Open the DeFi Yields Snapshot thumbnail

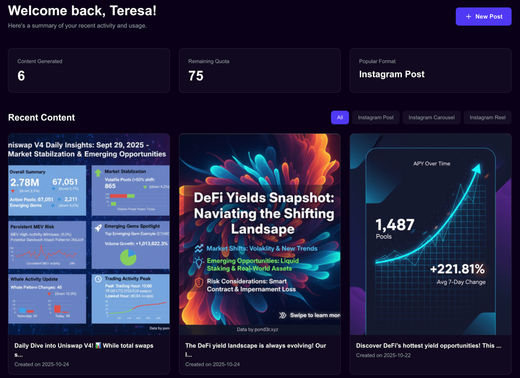pyautogui.click(x=260, y=234)
